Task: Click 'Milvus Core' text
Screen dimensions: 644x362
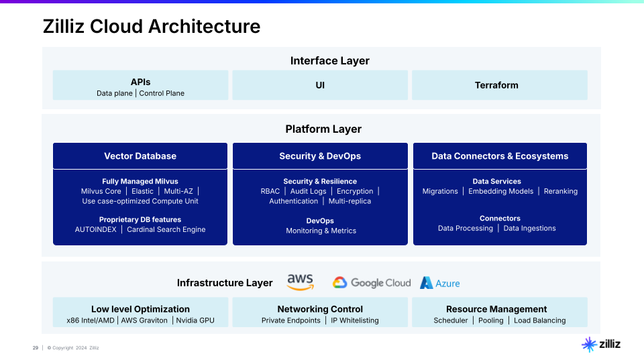Action: click(x=101, y=191)
